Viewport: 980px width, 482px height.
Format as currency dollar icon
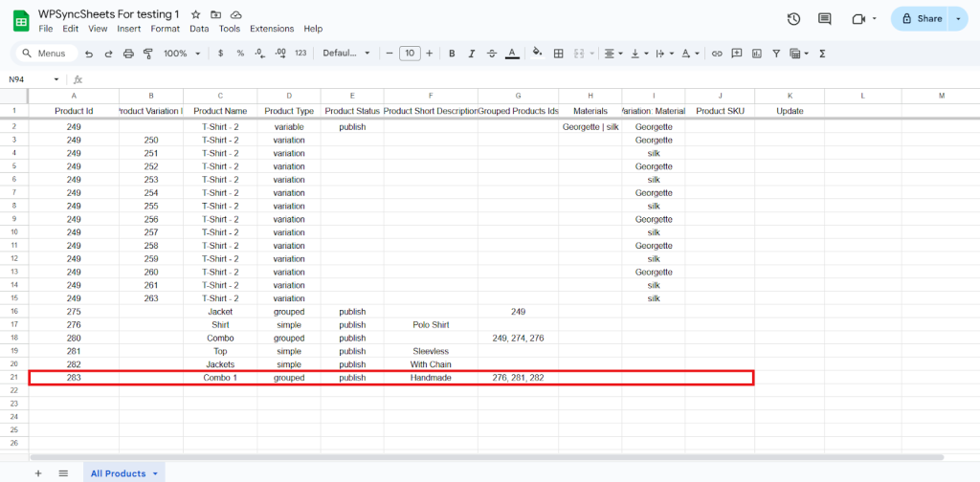(221, 54)
